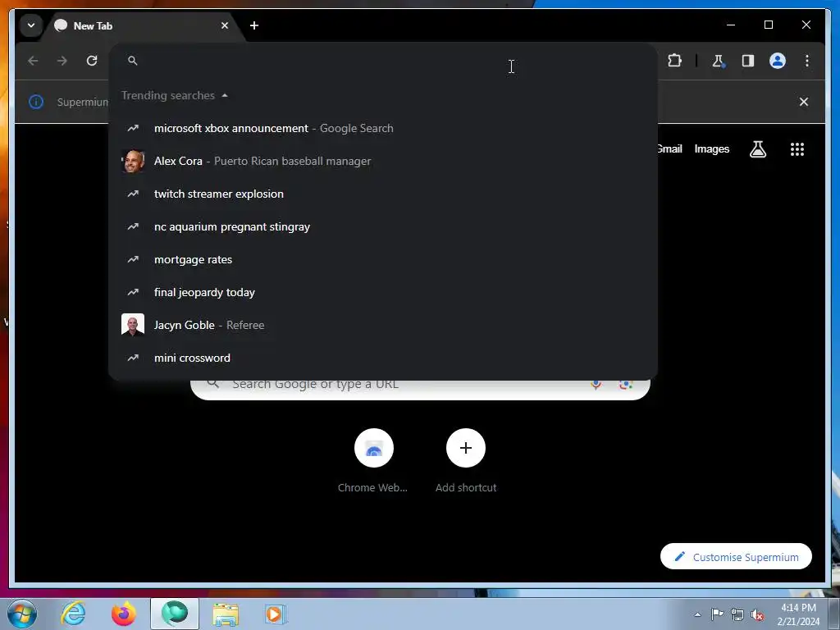Click Supermium taskbar icon

[x=175, y=614]
